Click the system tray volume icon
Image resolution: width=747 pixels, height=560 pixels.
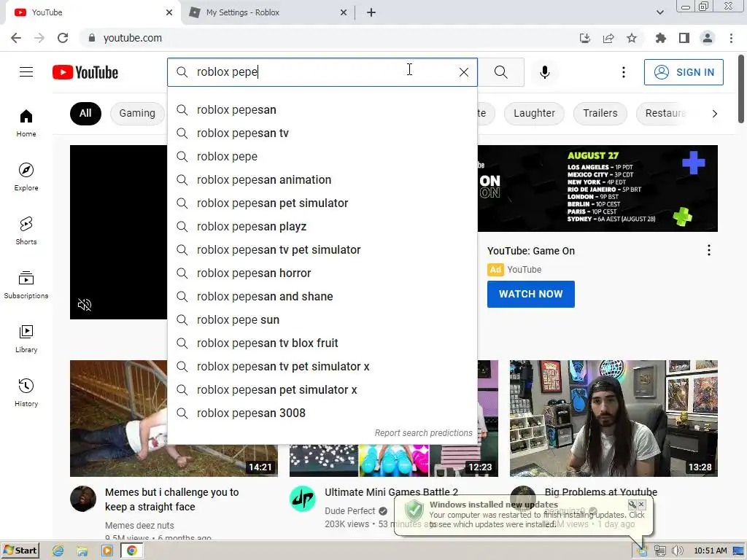pos(677,551)
